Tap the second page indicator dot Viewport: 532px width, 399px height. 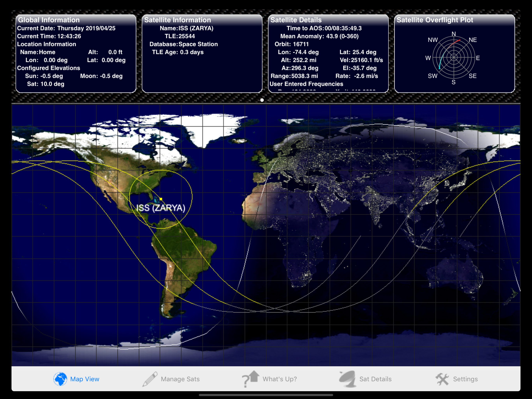[270, 100]
